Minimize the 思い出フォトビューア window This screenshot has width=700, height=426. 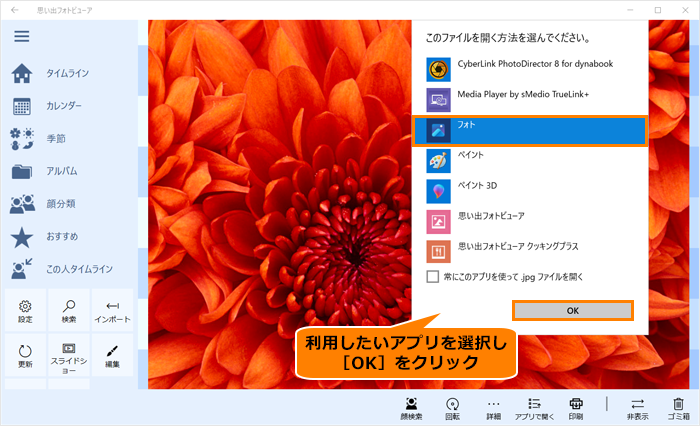[x=630, y=10]
